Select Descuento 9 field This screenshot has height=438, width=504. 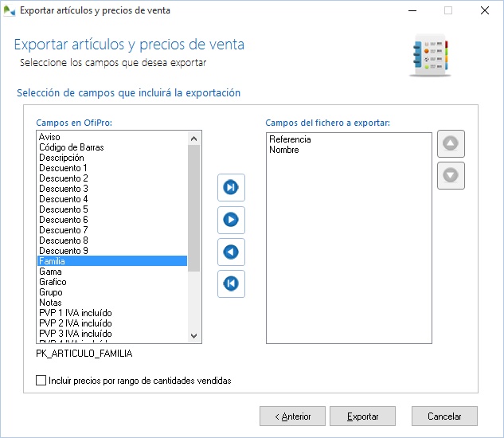112,251
